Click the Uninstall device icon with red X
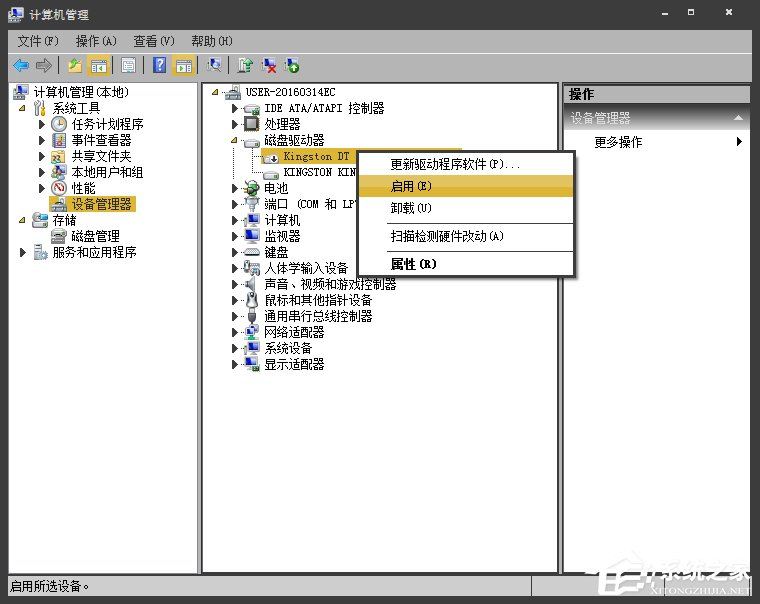Image resolution: width=760 pixels, height=604 pixels. click(x=269, y=65)
